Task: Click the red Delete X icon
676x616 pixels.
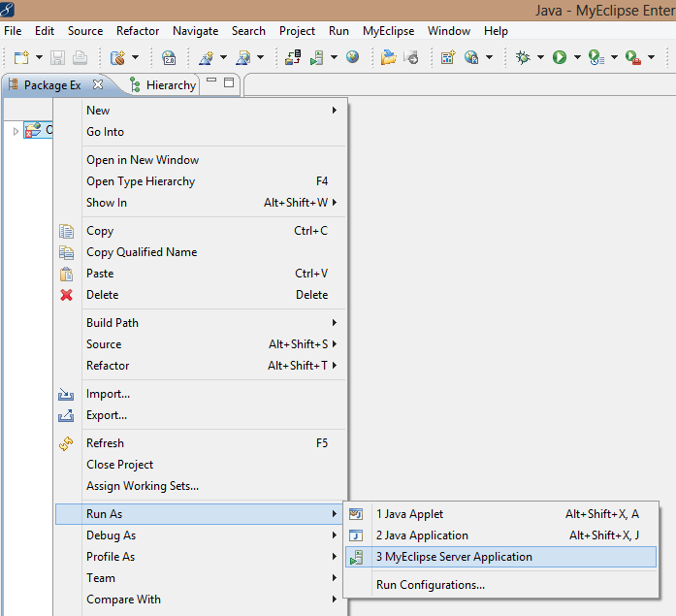Action: pyautogui.click(x=66, y=295)
